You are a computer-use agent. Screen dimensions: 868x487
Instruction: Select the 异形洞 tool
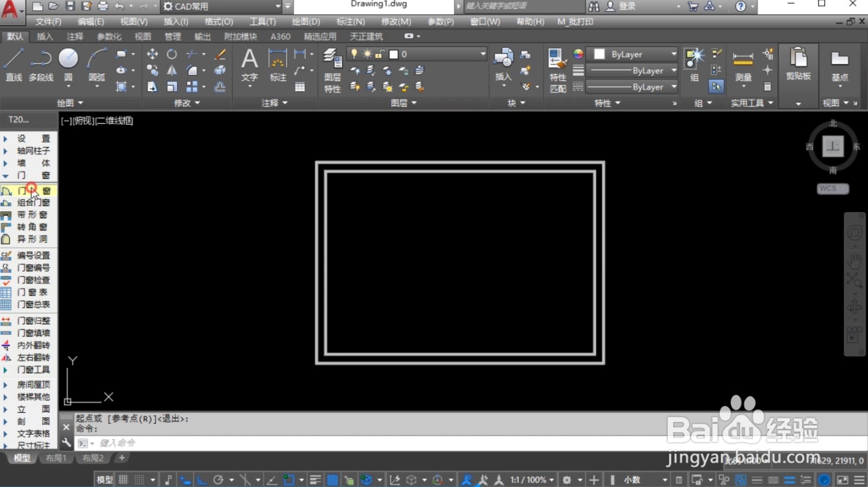point(28,239)
